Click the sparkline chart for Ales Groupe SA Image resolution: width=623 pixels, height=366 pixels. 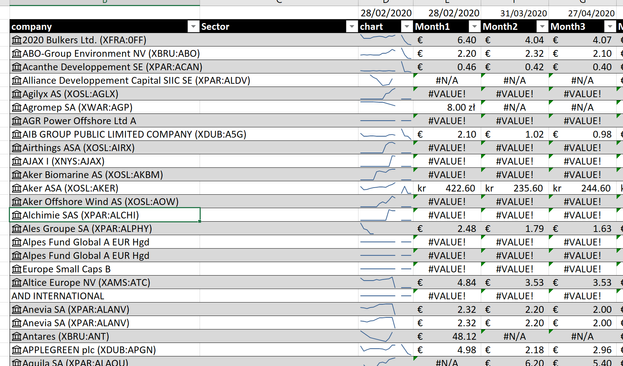tap(386, 229)
